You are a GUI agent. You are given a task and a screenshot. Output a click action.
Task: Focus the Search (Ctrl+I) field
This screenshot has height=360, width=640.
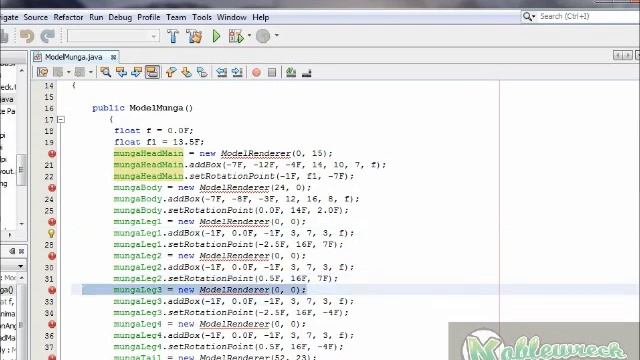pyautogui.click(x=588, y=16)
